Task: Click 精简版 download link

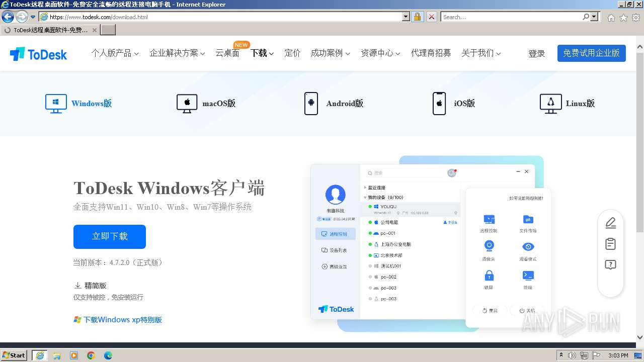Action: pos(96,286)
